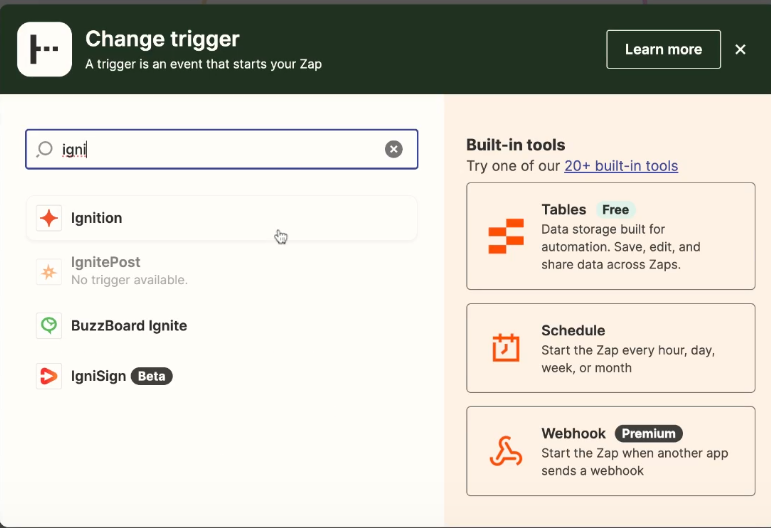
Task: Click the IgnitePost app icon
Action: point(49,272)
